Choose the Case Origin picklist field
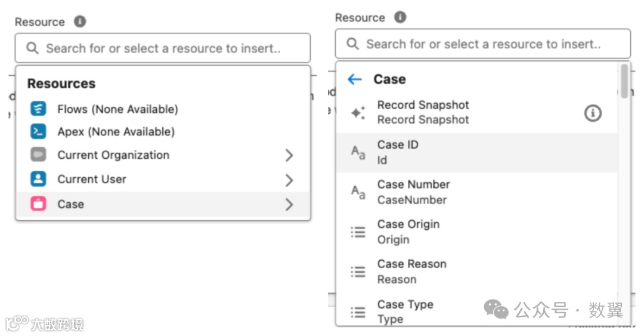 408,232
